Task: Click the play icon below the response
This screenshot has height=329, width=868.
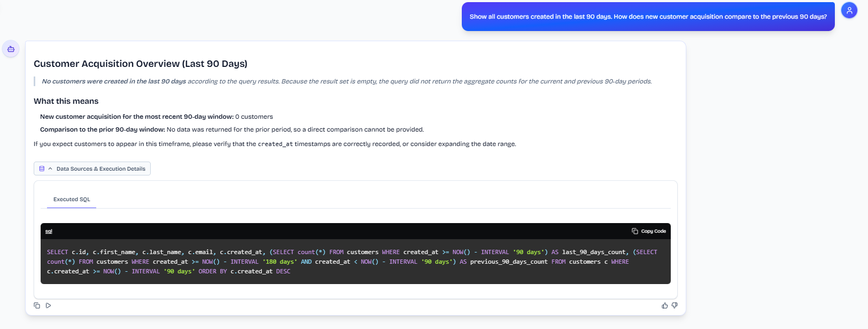Action: (48, 305)
